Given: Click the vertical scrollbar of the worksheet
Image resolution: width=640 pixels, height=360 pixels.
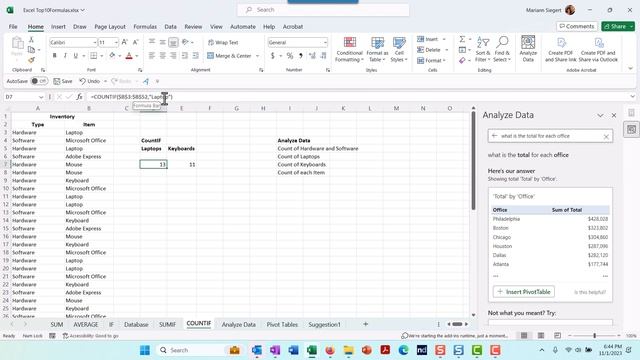Looking at the screenshot, I should pos(473,161).
